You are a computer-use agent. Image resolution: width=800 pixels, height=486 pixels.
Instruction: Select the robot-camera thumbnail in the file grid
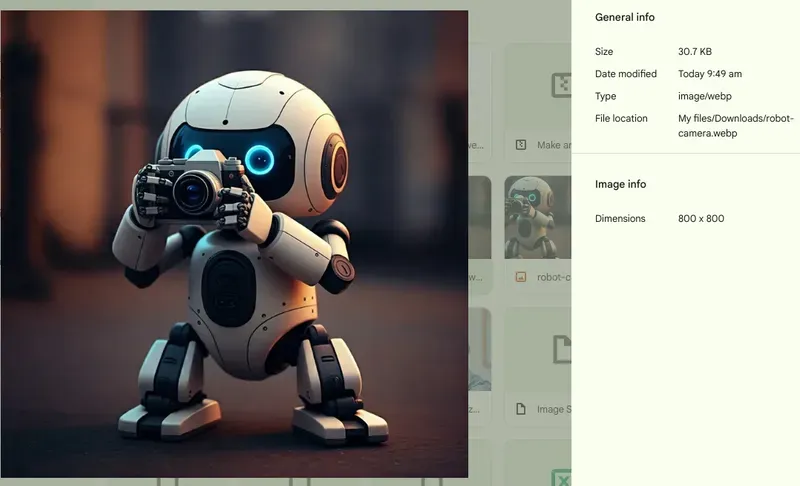(537, 217)
